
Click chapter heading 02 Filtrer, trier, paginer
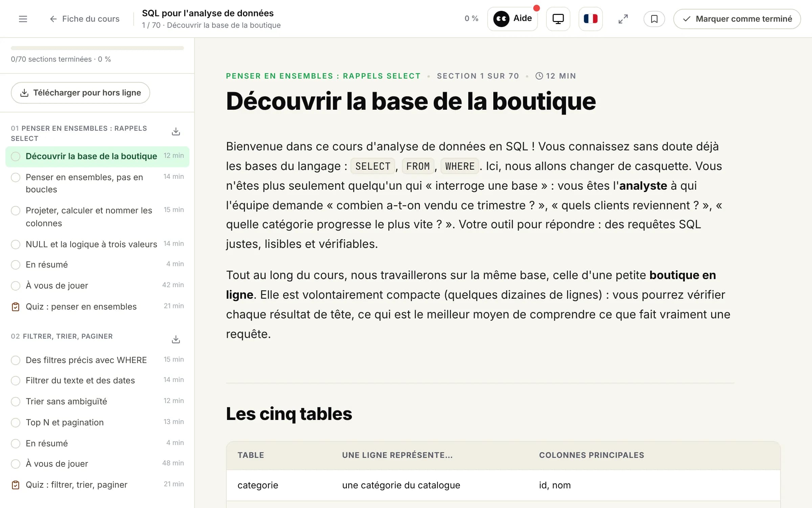point(62,336)
